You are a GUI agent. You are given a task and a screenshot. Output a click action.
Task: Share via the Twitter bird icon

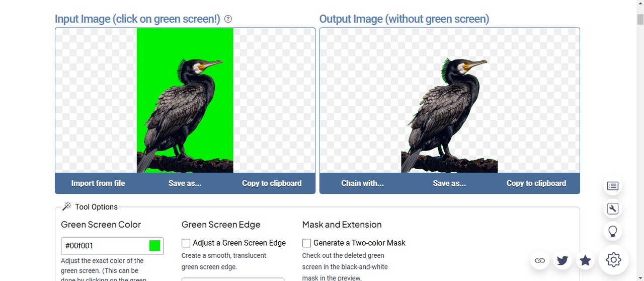[562, 260]
